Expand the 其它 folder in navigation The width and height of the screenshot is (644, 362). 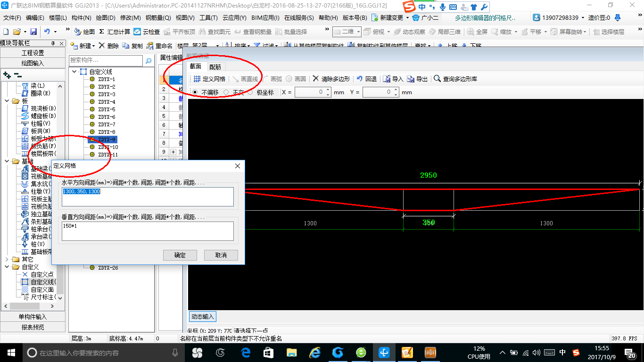7,259
